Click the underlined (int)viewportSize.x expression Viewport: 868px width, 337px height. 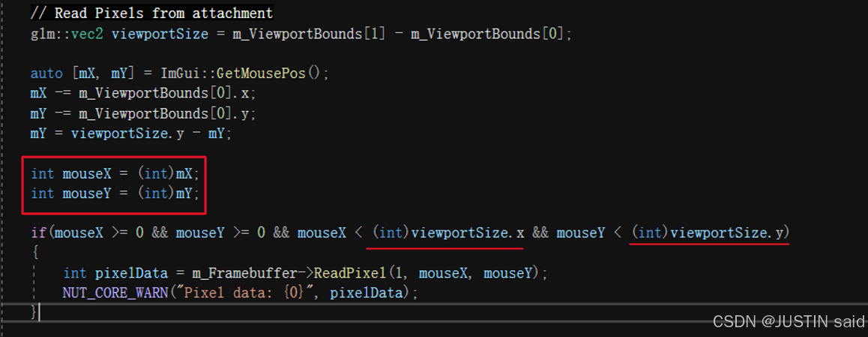(x=448, y=233)
